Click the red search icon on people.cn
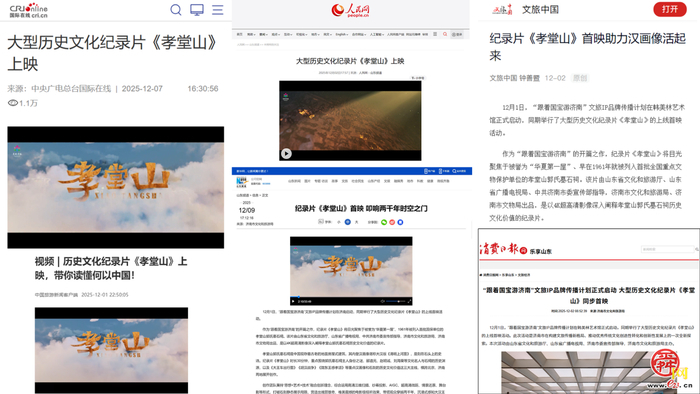The width and height of the screenshot is (700, 394). (x=445, y=34)
